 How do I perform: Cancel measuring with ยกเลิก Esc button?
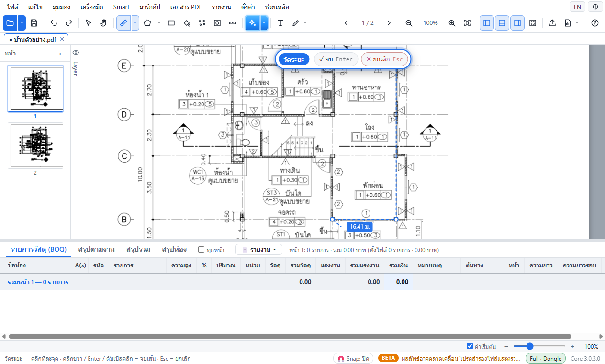(384, 59)
